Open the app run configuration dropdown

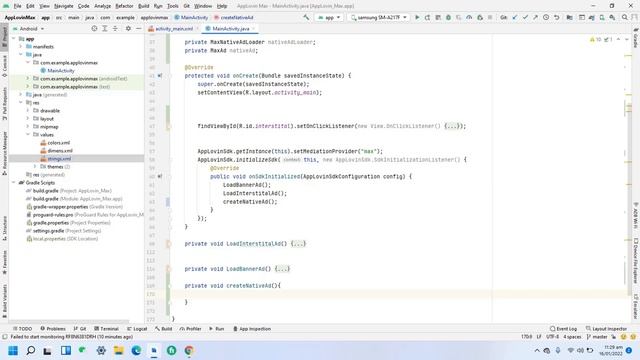pyautogui.click(x=329, y=18)
